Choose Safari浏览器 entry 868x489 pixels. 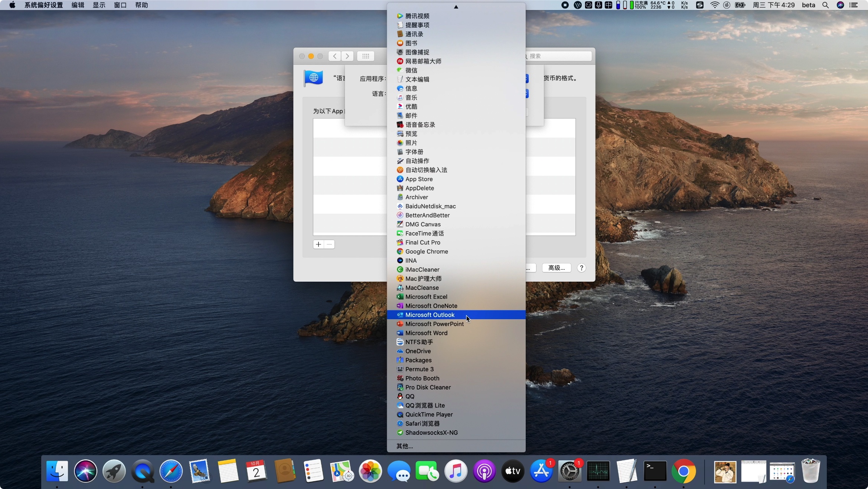pyautogui.click(x=456, y=424)
